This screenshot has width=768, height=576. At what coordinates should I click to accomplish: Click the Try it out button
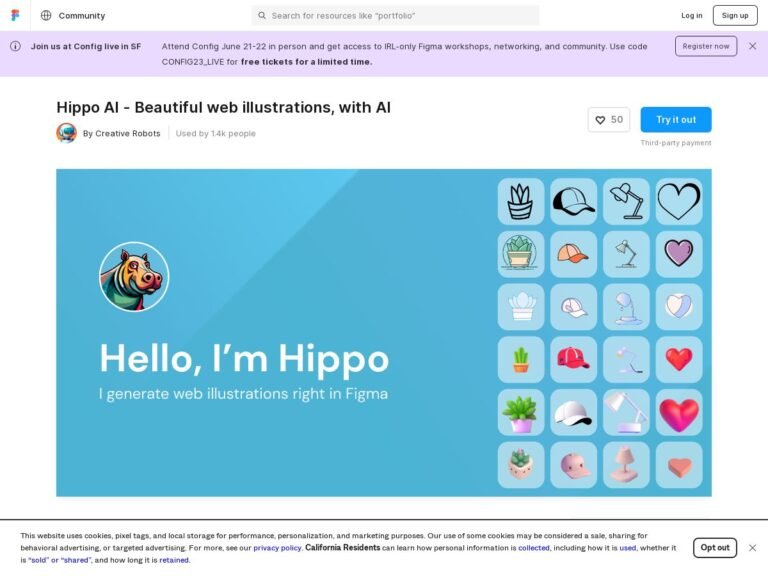coord(676,120)
